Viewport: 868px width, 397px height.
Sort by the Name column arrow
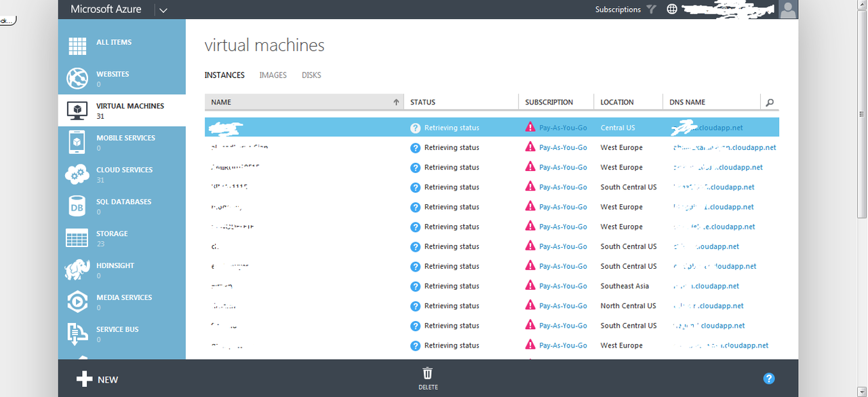tap(396, 102)
